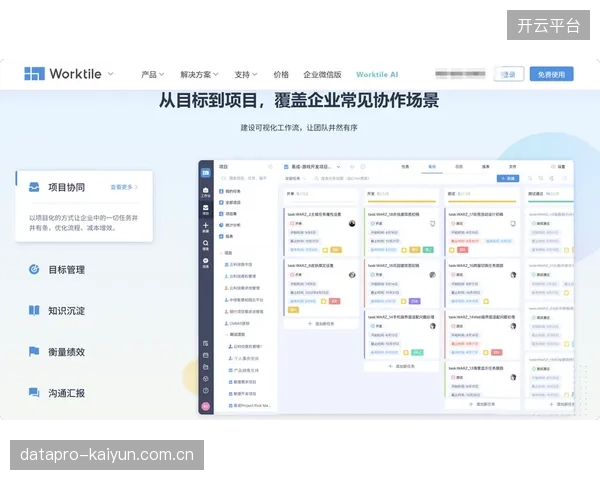
Task: Open card task-WARZ_6皮肤绑定设置
Action: (321, 287)
